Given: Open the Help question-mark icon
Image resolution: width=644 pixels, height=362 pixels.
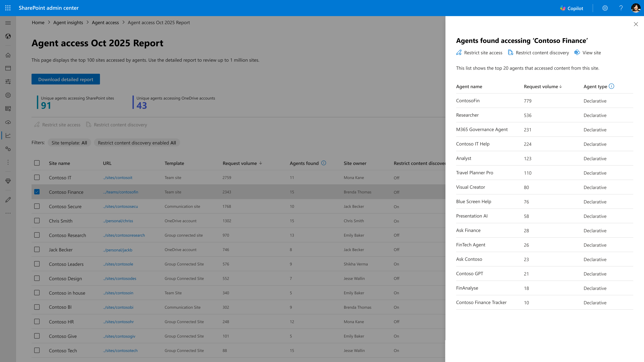Looking at the screenshot, I should (x=621, y=8).
